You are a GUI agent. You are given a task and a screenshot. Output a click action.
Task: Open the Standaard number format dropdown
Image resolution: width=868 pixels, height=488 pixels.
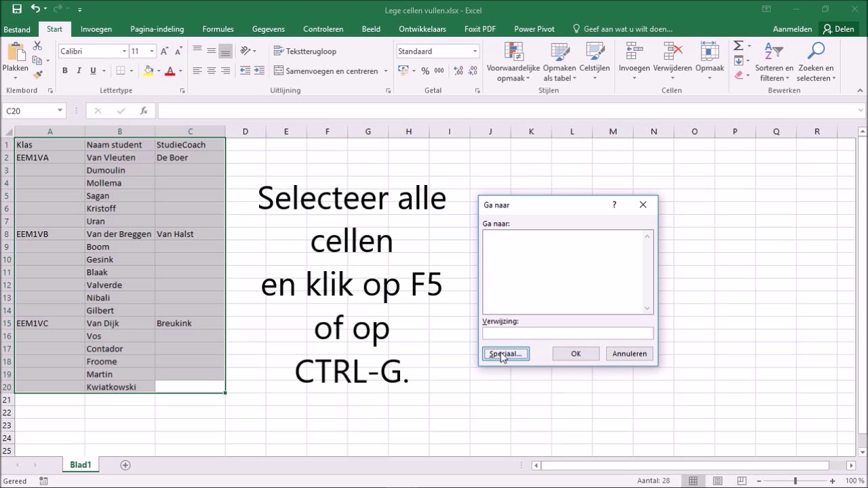[x=475, y=52]
